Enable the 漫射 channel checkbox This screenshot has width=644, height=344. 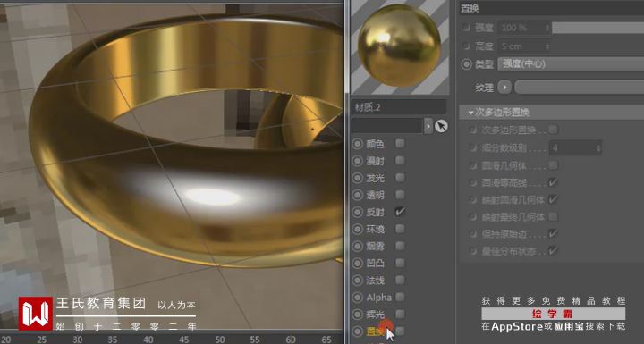pyautogui.click(x=400, y=161)
